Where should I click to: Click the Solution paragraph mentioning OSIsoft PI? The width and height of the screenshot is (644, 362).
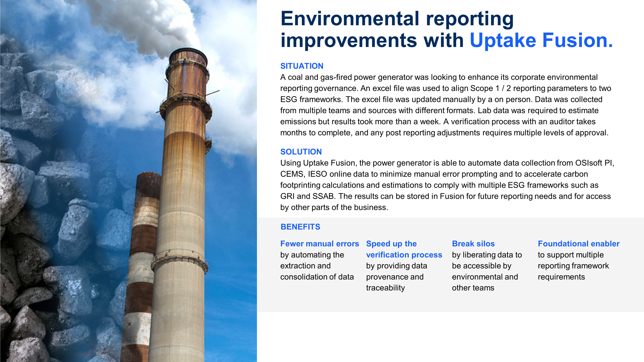coord(445,185)
